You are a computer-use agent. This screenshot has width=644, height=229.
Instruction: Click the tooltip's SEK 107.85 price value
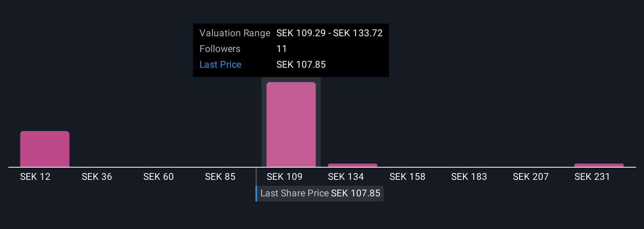coord(301,65)
